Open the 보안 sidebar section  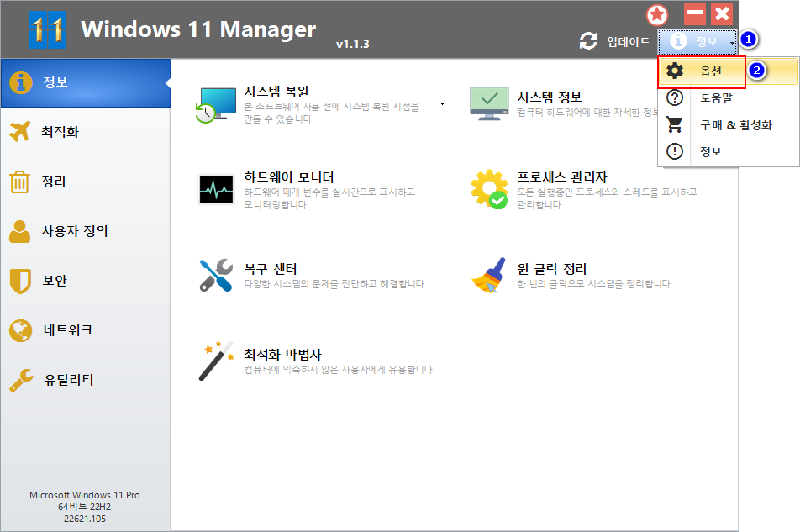(85, 281)
